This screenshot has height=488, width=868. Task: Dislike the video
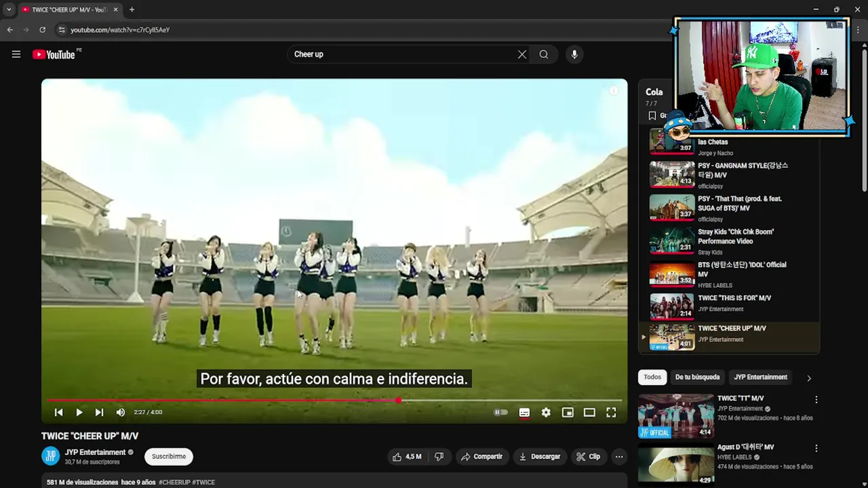point(439,457)
